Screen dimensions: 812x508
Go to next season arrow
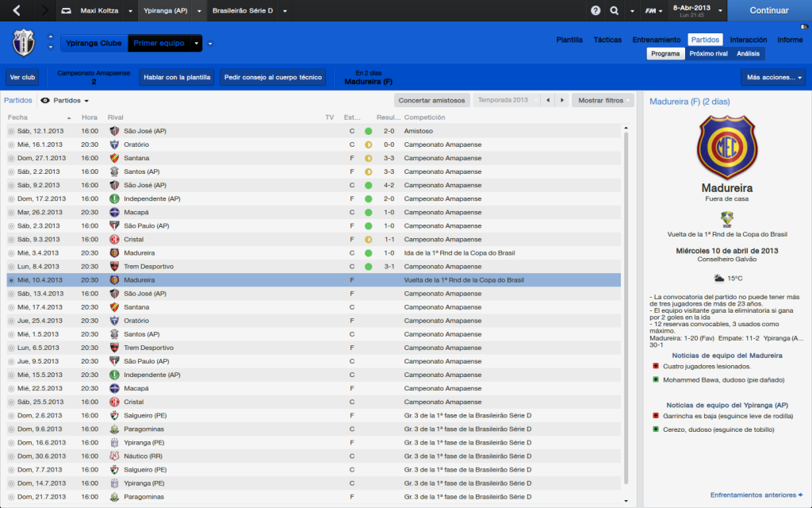tap(562, 100)
